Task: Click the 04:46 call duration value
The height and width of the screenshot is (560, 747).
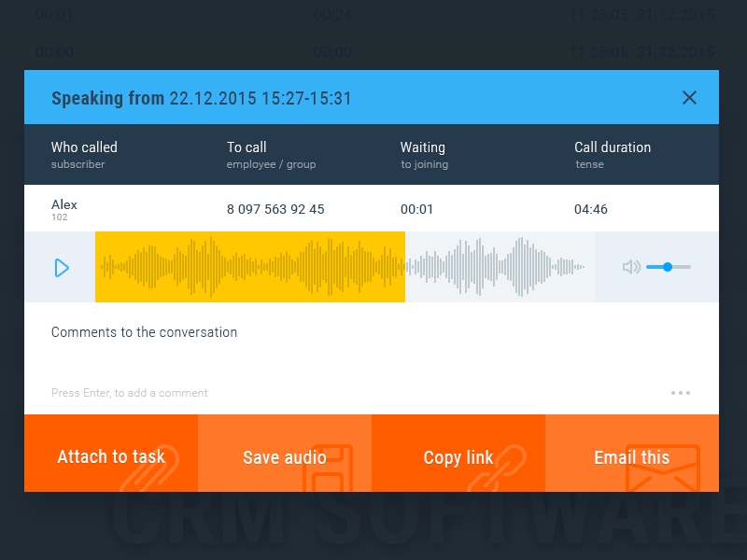Action: tap(591, 209)
